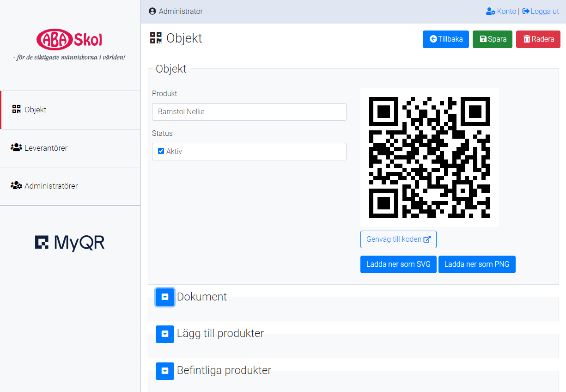Open Genväg till koden shortcut
566x392 pixels.
click(x=398, y=239)
